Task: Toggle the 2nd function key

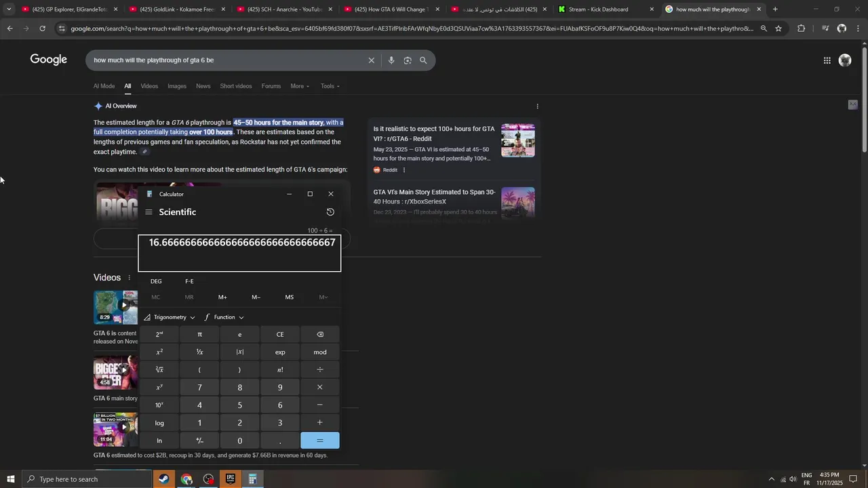Action: pos(159,334)
